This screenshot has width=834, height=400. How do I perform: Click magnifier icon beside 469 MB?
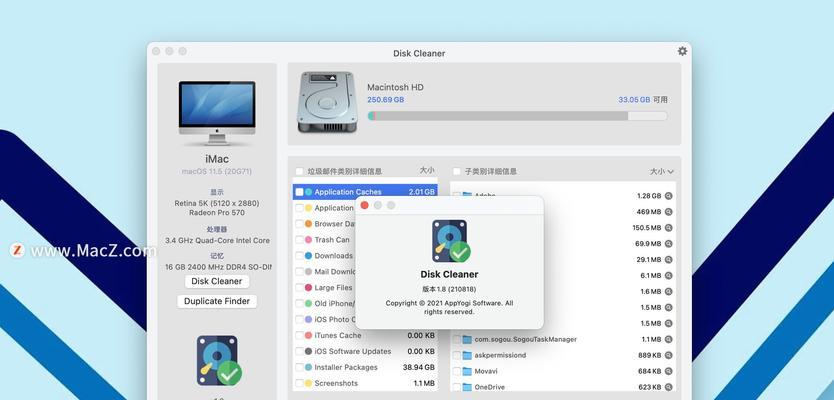coord(668,212)
